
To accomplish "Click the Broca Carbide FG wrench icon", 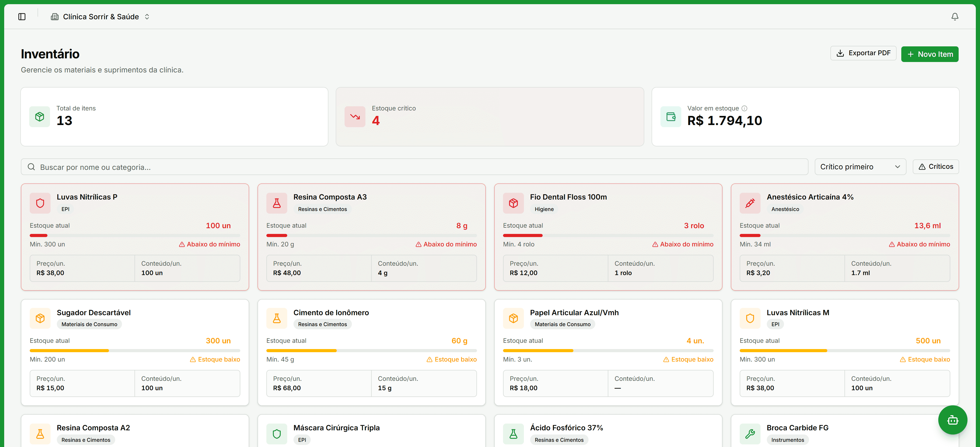I will click(750, 434).
